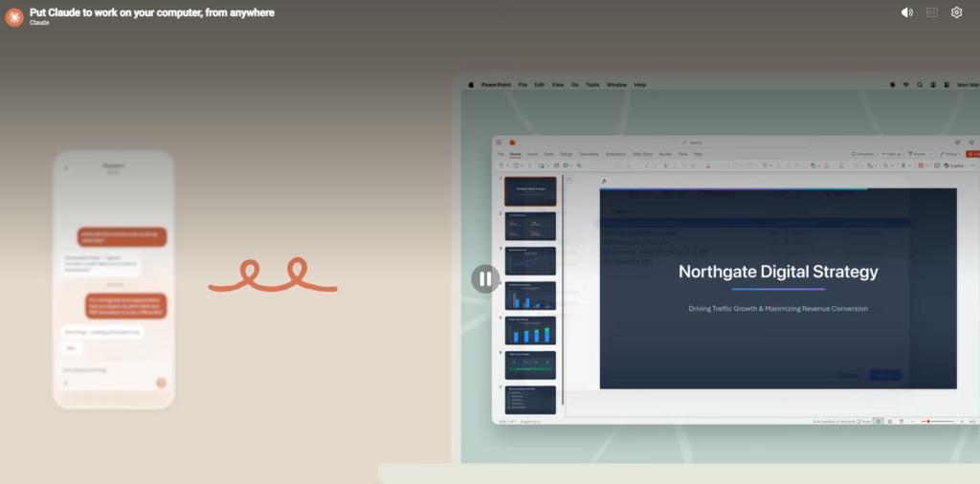Open the macOS View menu
This screenshot has width=980, height=484.
tap(558, 85)
